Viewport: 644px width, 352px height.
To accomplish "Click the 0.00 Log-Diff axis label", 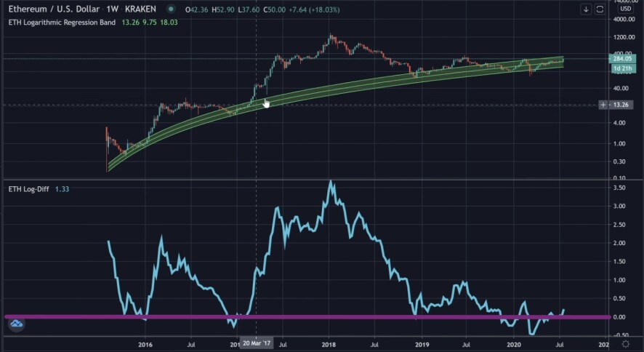I will click(x=619, y=317).
